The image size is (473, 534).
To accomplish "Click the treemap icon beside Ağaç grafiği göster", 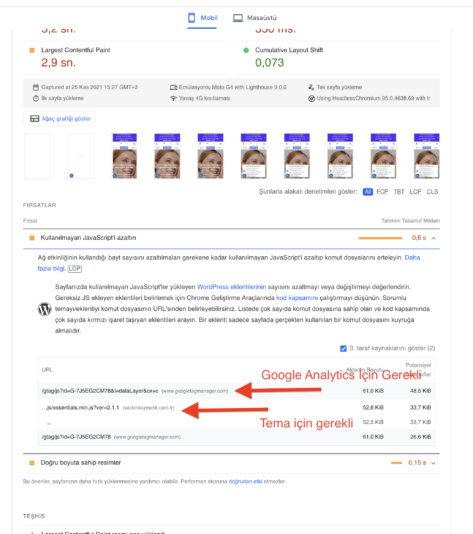I will [34, 119].
